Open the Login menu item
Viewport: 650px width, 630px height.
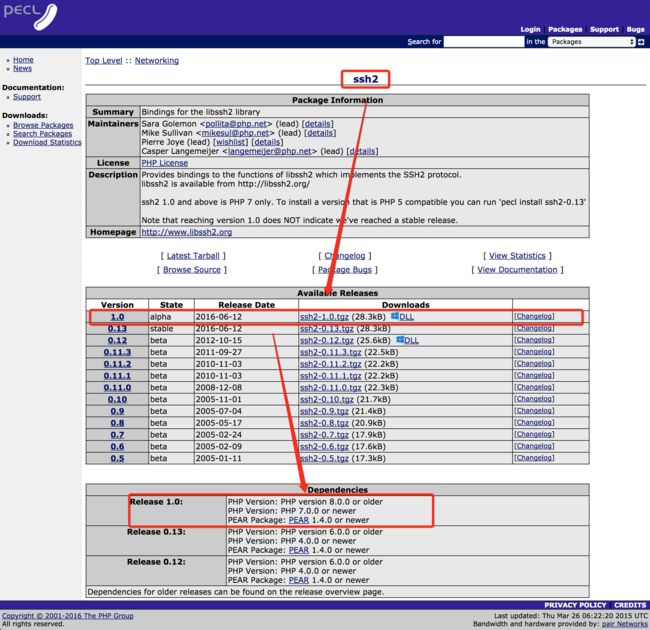click(530, 29)
